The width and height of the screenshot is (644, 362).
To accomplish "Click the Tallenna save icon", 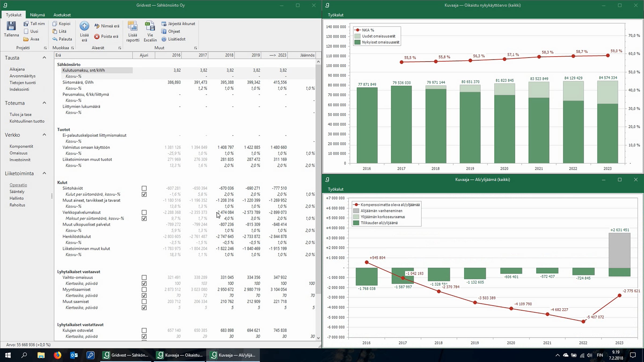I will click(11, 26).
